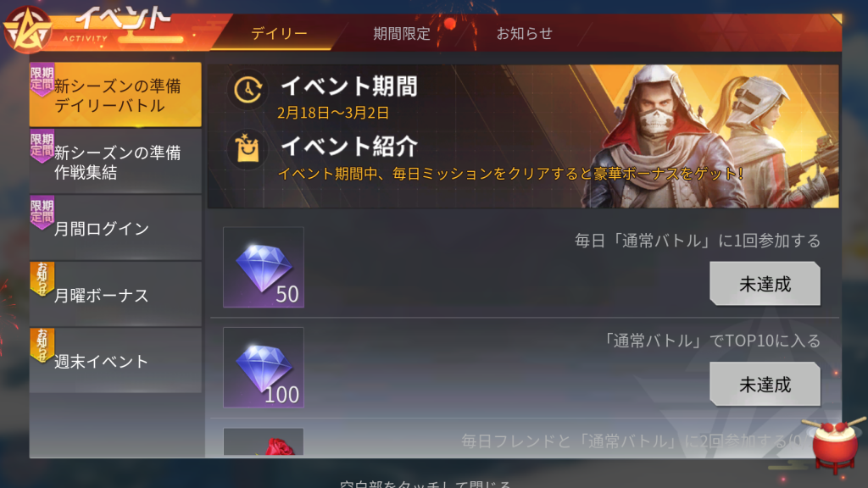Screen dimensions: 868x488
Task: Tap the 50 diamond reward icon
Action: (264, 267)
